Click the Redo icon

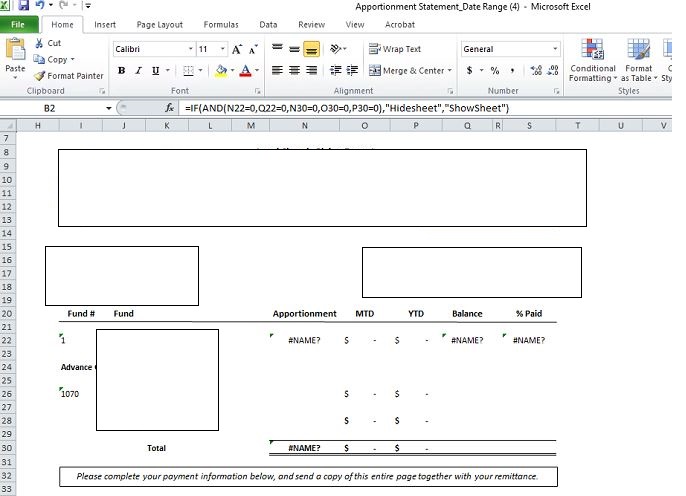pos(64,5)
